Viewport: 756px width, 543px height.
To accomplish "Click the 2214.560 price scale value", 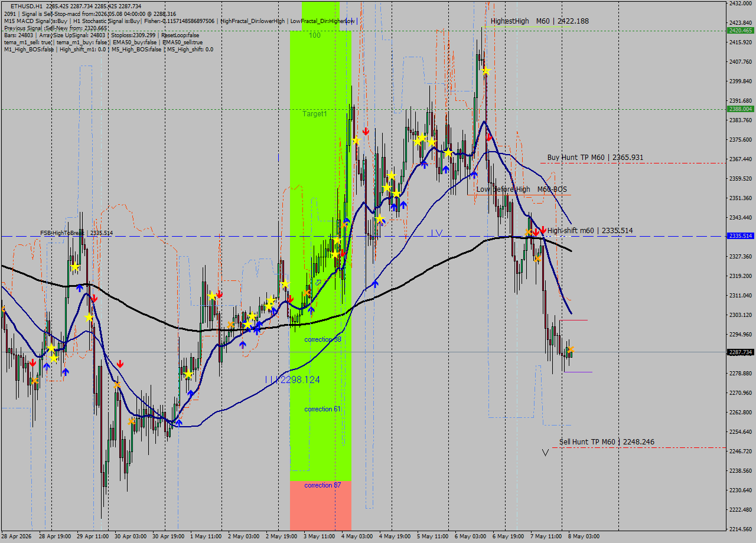I will 741,529.
